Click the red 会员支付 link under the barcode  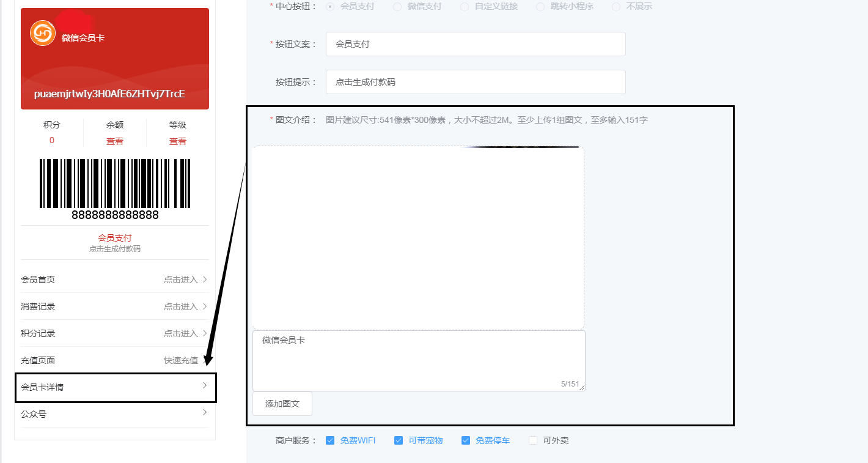(x=115, y=238)
